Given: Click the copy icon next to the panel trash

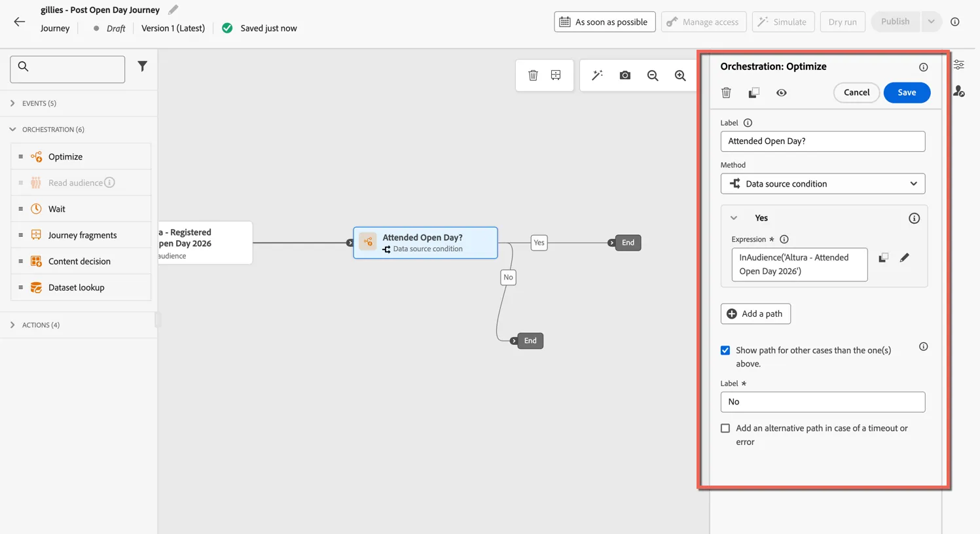Looking at the screenshot, I should tap(753, 92).
